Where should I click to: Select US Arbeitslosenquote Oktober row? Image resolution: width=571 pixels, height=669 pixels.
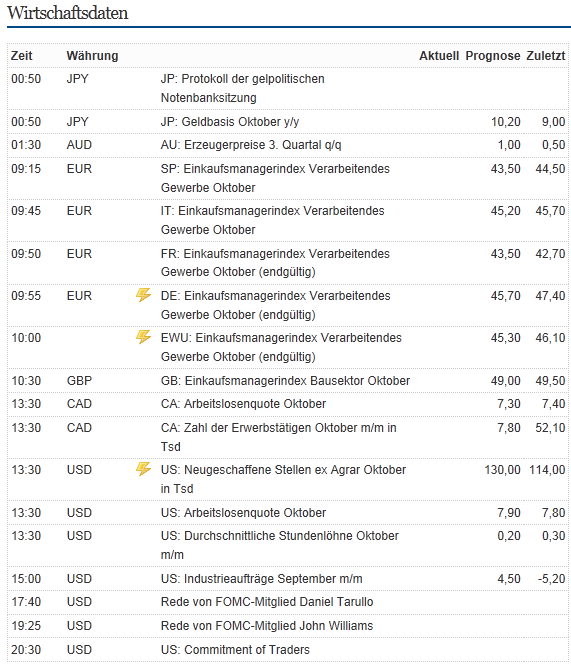pyautogui.click(x=288, y=513)
